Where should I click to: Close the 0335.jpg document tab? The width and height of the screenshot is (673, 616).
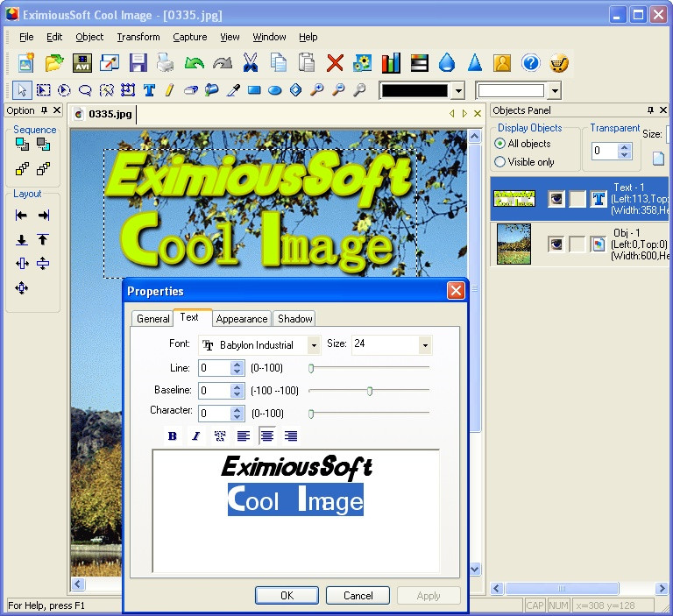click(478, 114)
